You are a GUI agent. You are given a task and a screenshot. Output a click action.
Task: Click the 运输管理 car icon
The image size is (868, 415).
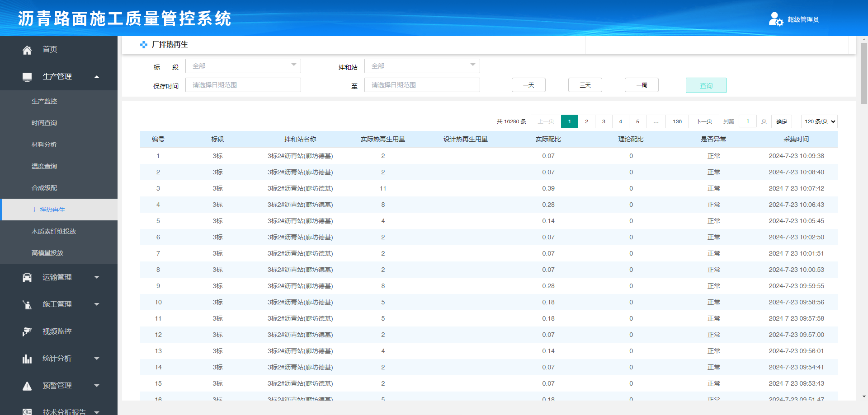click(x=27, y=277)
